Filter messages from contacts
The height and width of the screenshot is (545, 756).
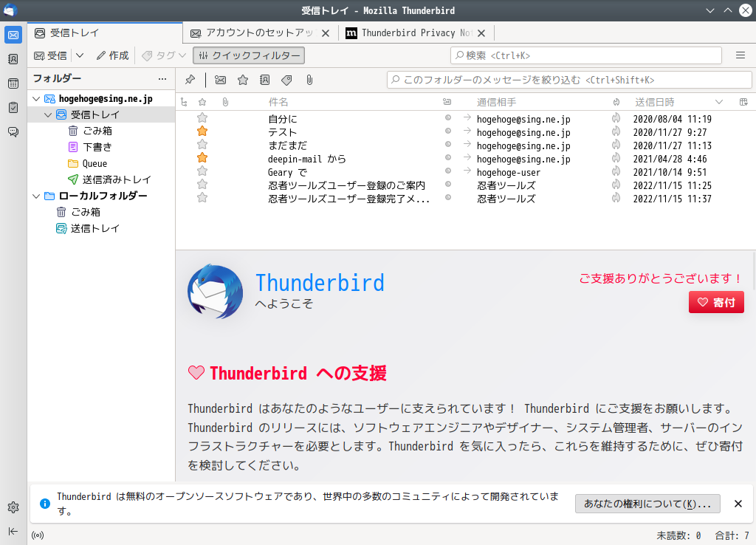tap(265, 80)
